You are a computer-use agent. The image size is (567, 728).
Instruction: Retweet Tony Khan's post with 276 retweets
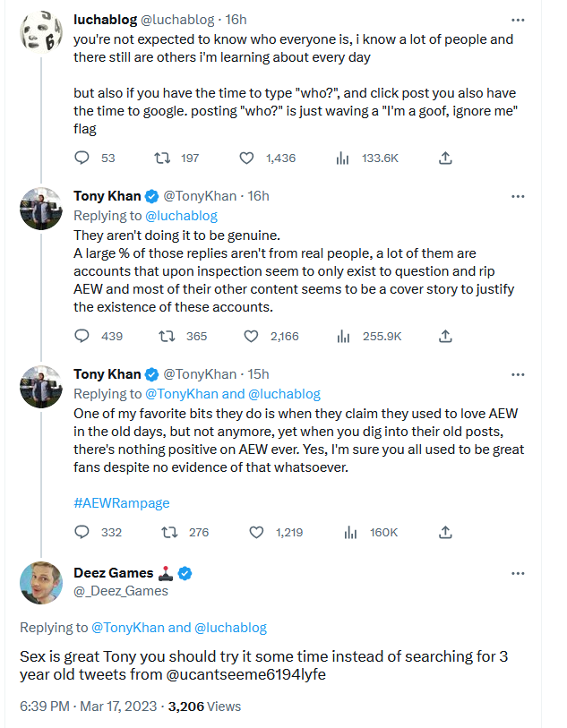click(164, 532)
